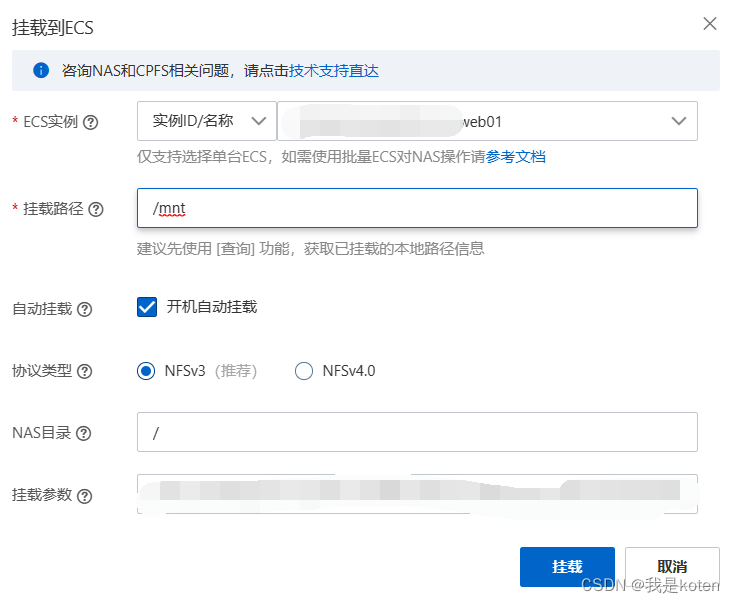Close the 挂载到ECS dialog
This screenshot has height=603, width=734.
point(710,24)
